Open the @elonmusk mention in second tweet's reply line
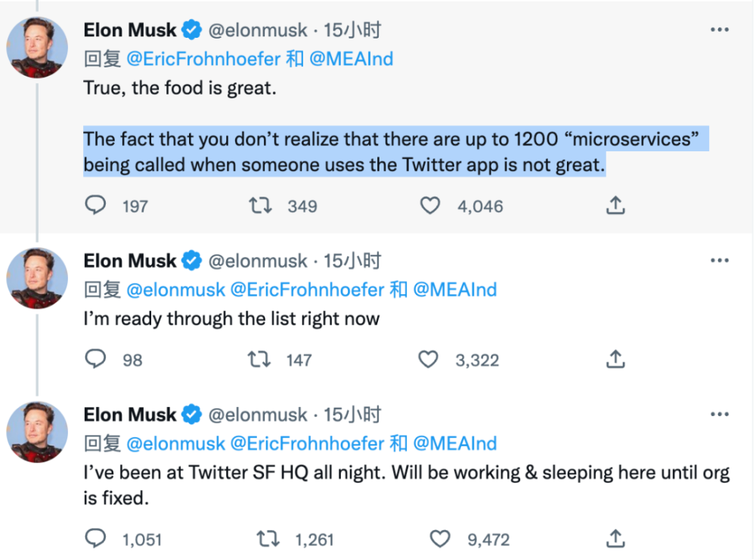This screenshot has width=756, height=559. [x=176, y=290]
